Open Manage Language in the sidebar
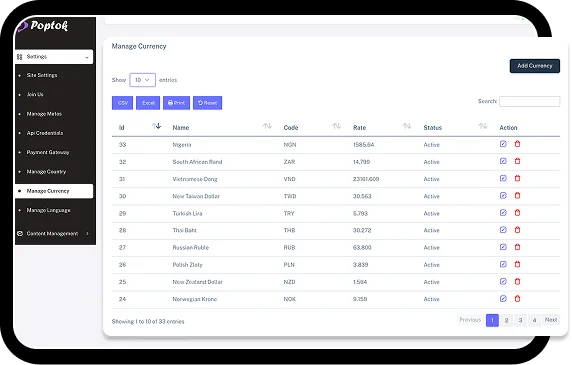This screenshot has width=572, height=365. (x=49, y=210)
